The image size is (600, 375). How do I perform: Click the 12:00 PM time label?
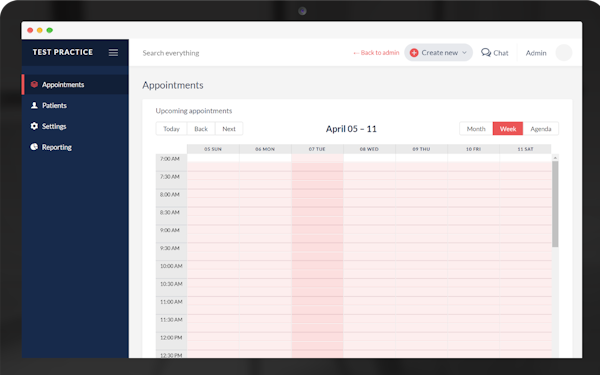coord(171,337)
